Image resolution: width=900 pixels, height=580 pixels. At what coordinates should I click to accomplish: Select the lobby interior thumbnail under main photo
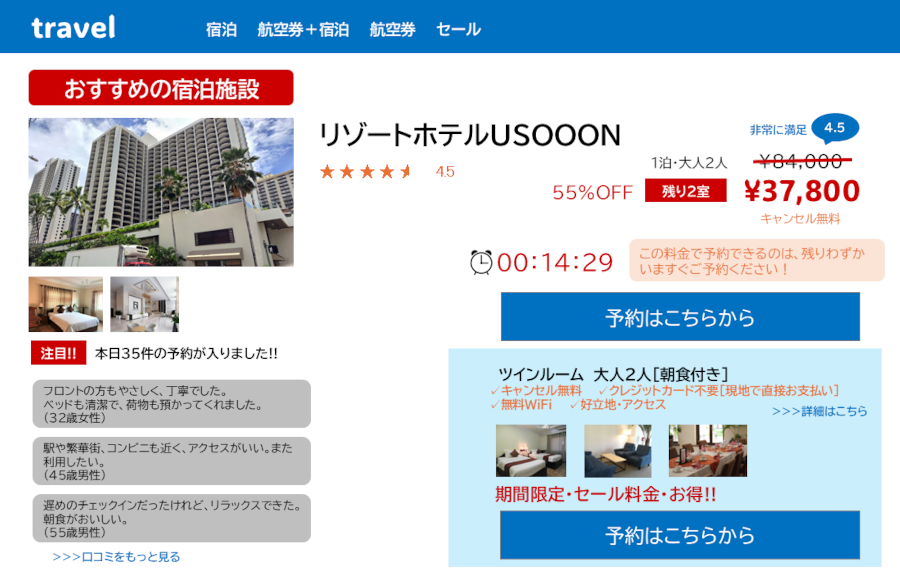(x=145, y=305)
